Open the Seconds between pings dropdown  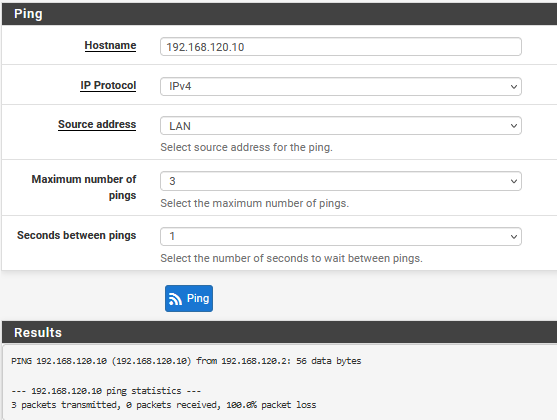tap(341, 236)
